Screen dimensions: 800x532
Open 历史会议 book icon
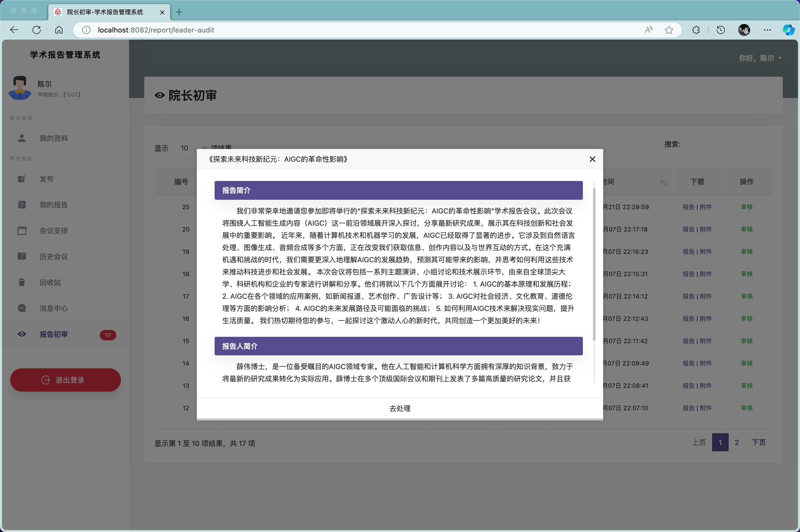tap(22, 256)
